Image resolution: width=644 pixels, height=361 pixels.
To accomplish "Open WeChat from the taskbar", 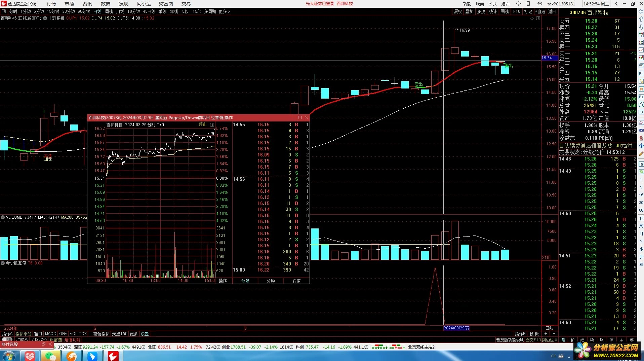I will pyautogui.click(x=51, y=356).
